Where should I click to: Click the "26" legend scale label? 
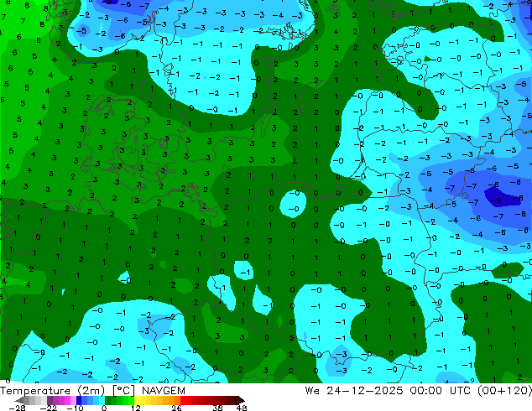[176, 408]
